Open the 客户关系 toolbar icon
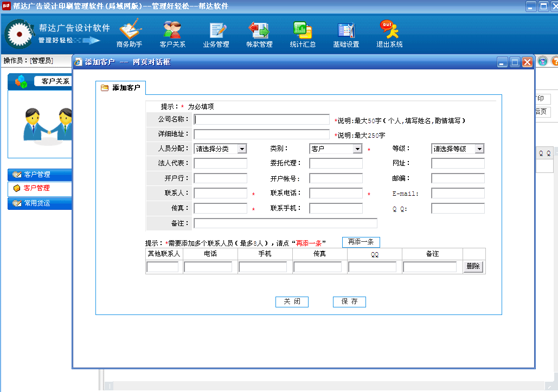558x392 pixels. coord(172,34)
